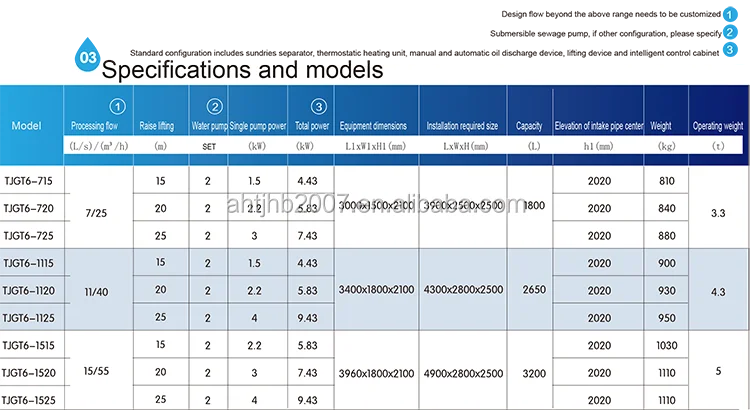
Task: Select the TJGT6-715 model row
Action: (29, 181)
